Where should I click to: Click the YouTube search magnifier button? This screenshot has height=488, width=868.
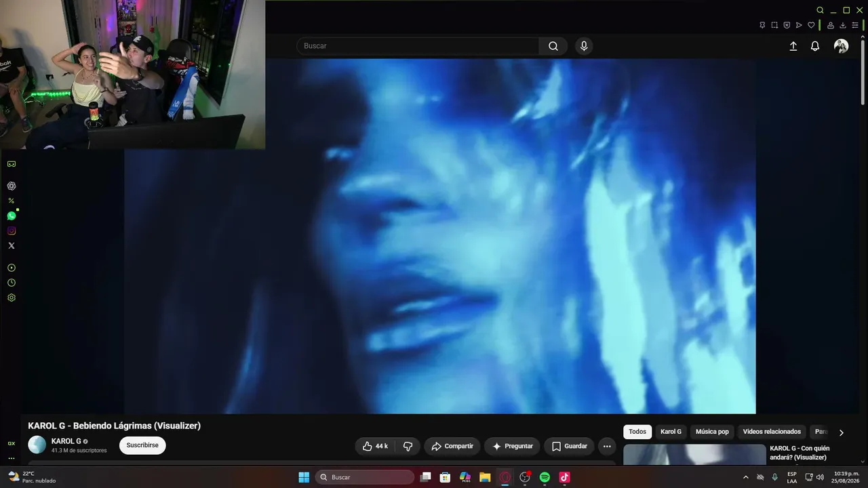pos(553,46)
